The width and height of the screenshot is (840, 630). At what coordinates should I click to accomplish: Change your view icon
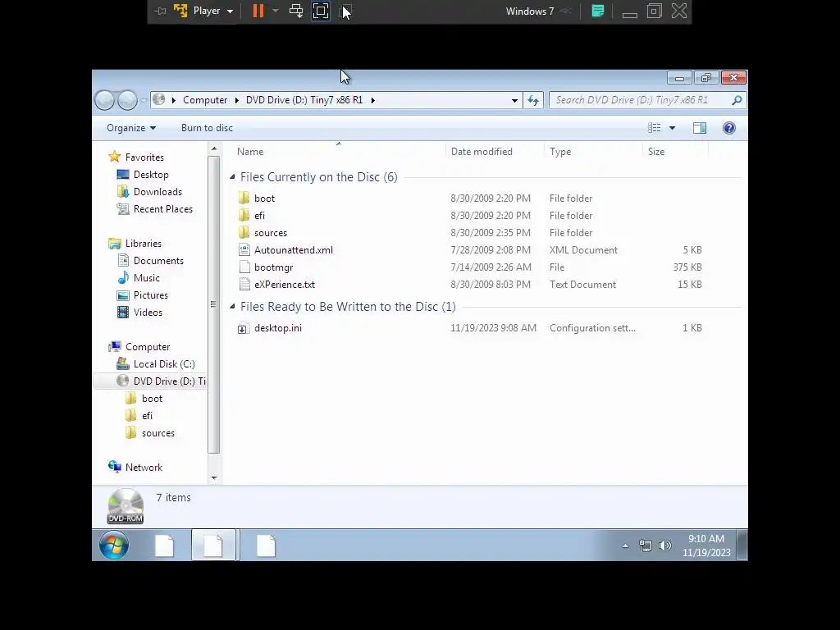point(654,128)
